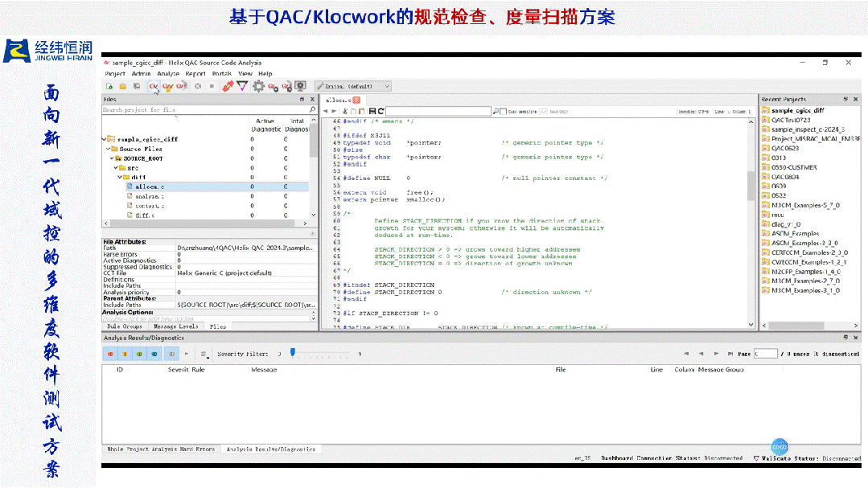
Task: Click the editor find text field
Action: pyautogui.click(x=438, y=111)
